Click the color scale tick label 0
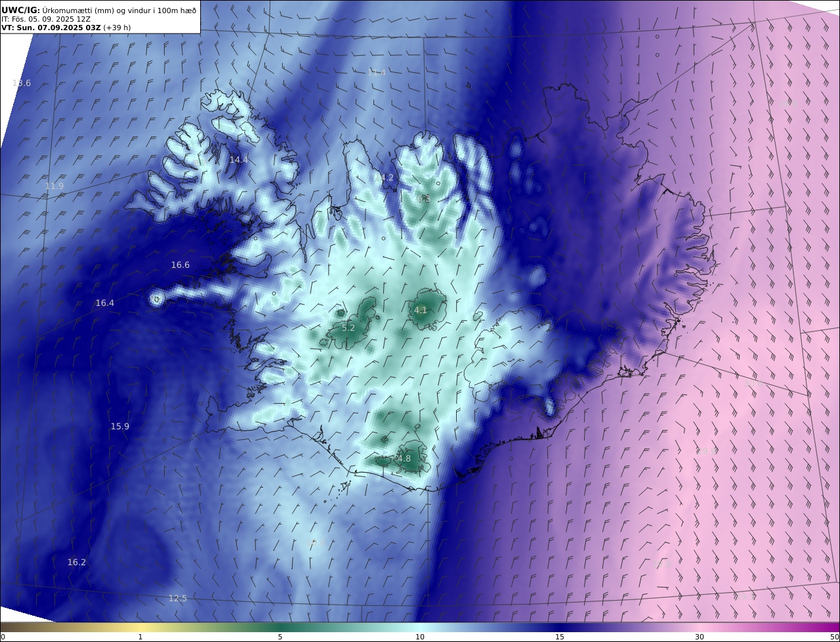The image size is (840, 642). pyautogui.click(x=3, y=637)
